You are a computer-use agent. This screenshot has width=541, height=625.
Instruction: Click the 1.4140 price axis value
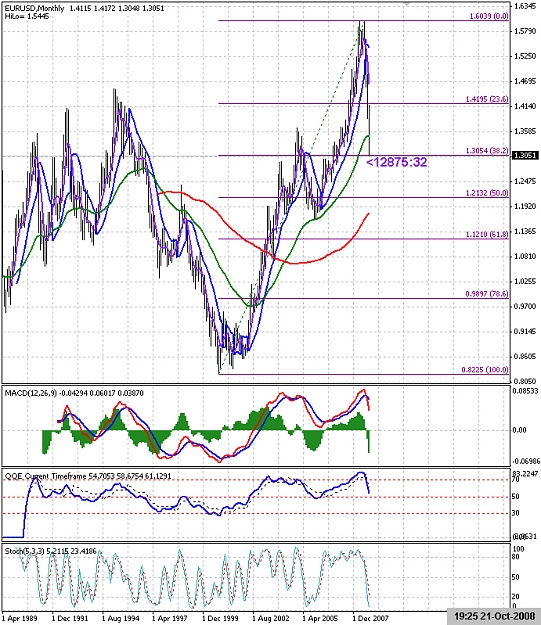click(x=525, y=106)
